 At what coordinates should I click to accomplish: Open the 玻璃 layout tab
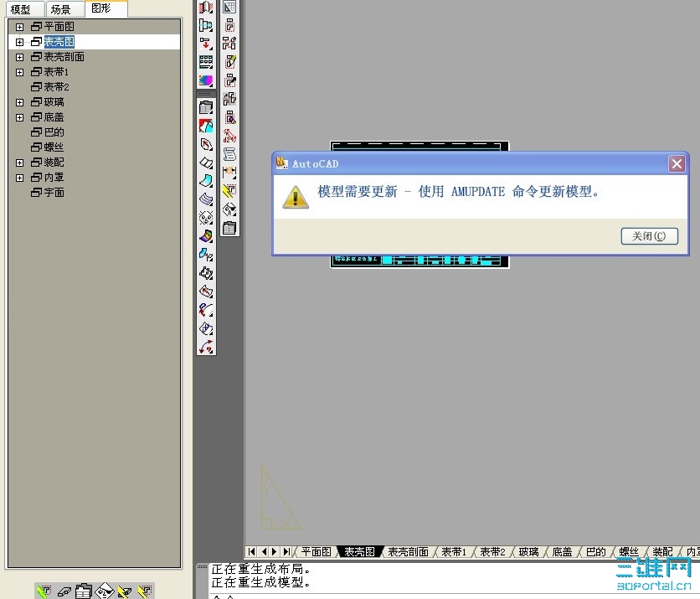528,551
